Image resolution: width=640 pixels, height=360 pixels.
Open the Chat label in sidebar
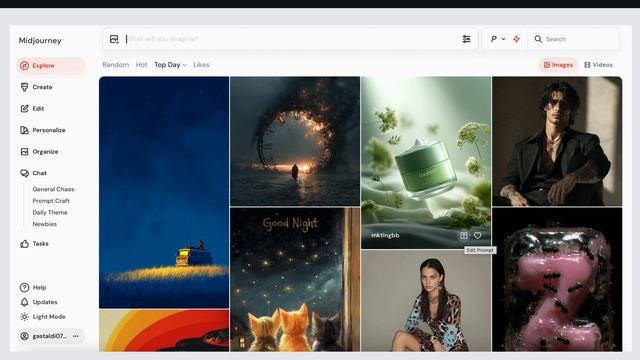pos(40,173)
